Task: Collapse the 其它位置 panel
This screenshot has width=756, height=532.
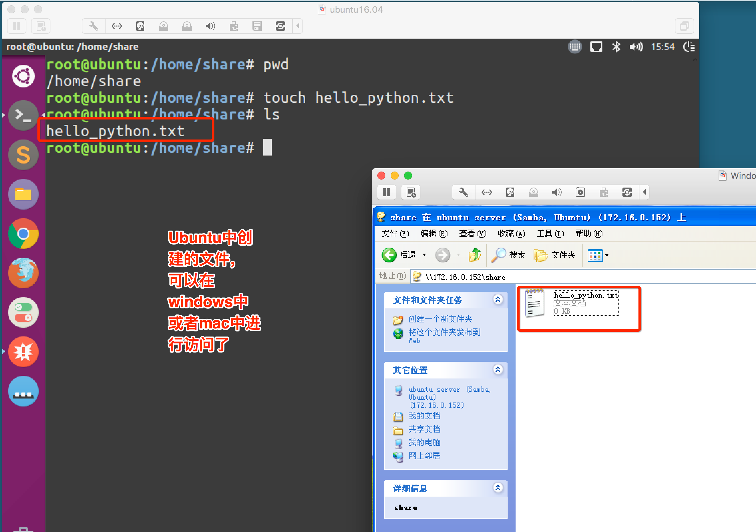Action: click(498, 369)
